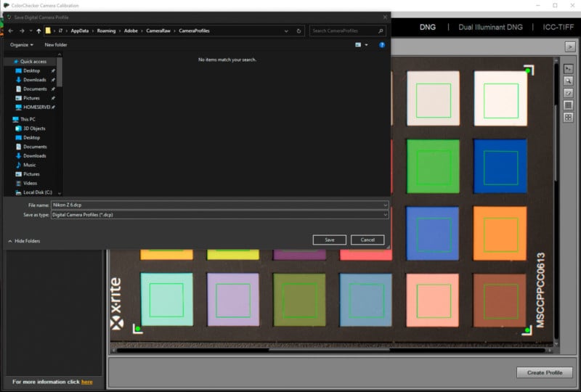Switch to the Dual Illuminant DNG tab

click(x=490, y=27)
